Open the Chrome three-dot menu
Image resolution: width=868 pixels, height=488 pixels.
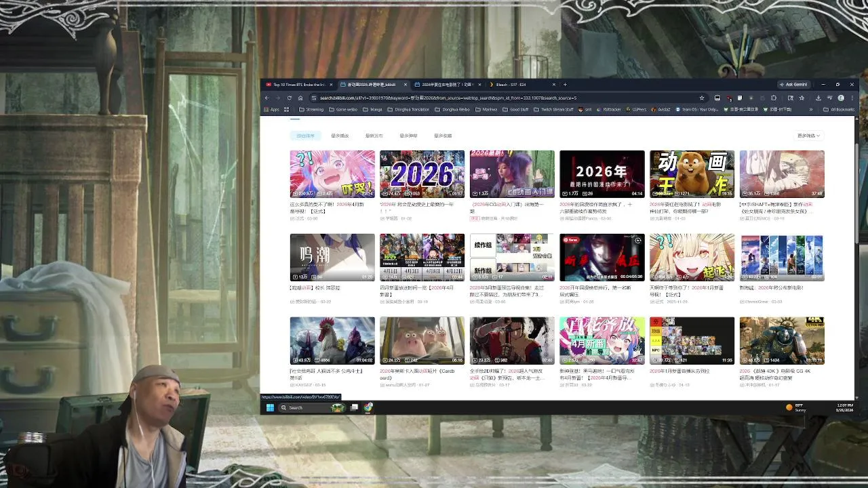(852, 98)
